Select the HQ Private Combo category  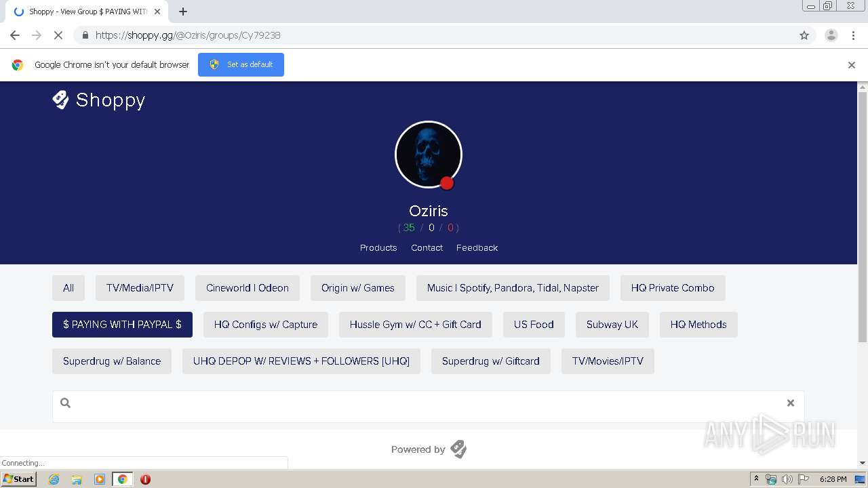coord(673,288)
